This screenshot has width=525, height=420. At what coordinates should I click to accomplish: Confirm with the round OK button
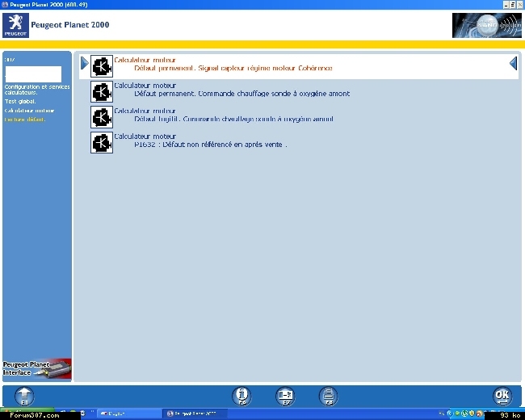click(x=502, y=397)
